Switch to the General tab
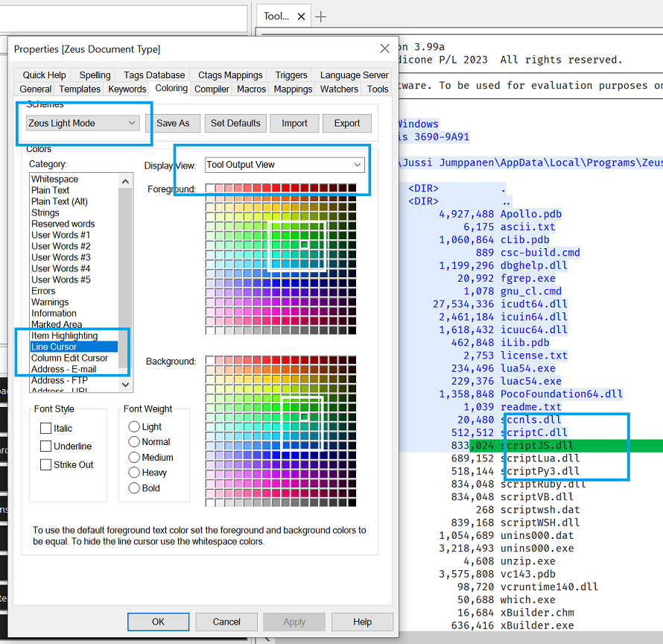 click(36, 89)
